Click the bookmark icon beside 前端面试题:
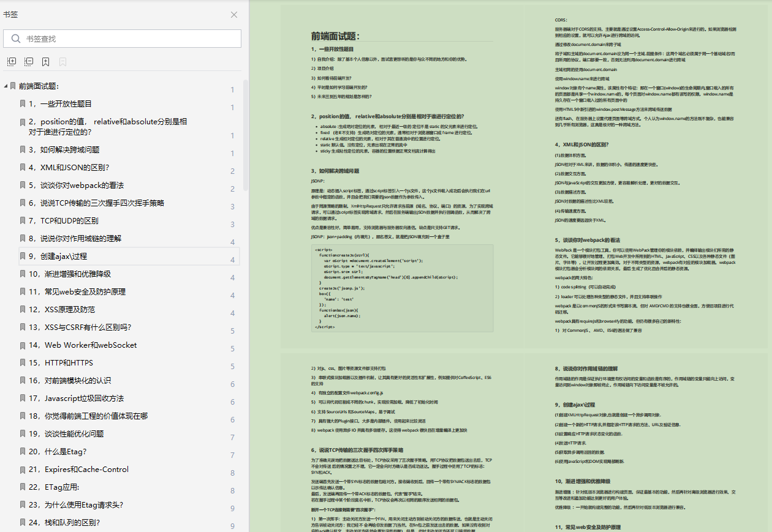 [x=13, y=86]
